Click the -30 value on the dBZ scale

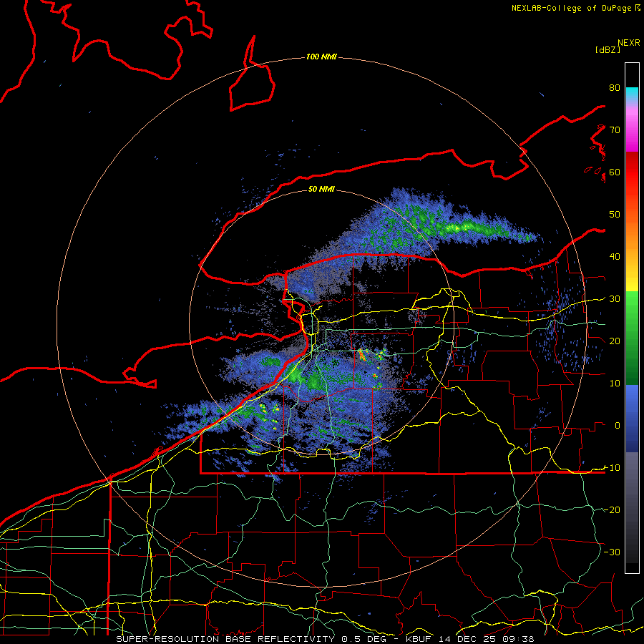[612, 552]
